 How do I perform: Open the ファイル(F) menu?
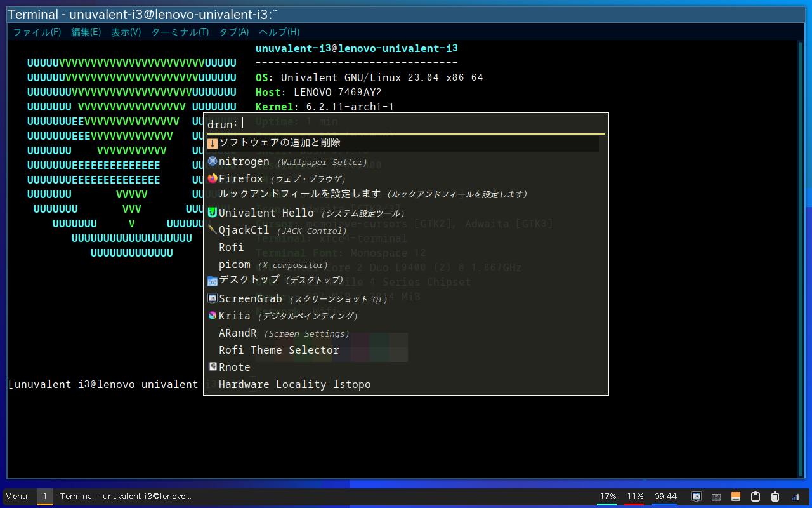coord(37,32)
